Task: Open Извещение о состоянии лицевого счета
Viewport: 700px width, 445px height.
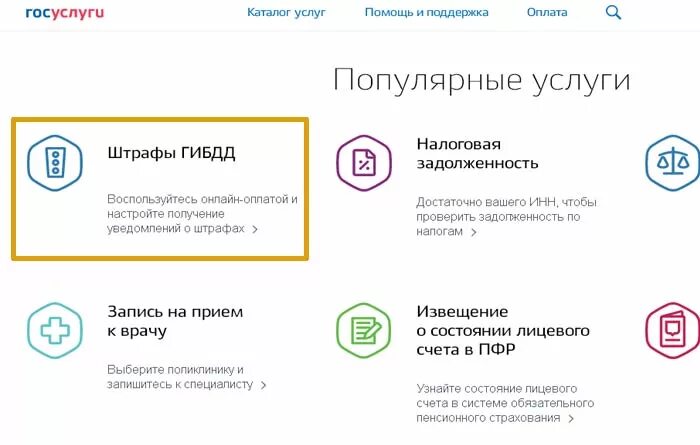Action: (x=503, y=330)
